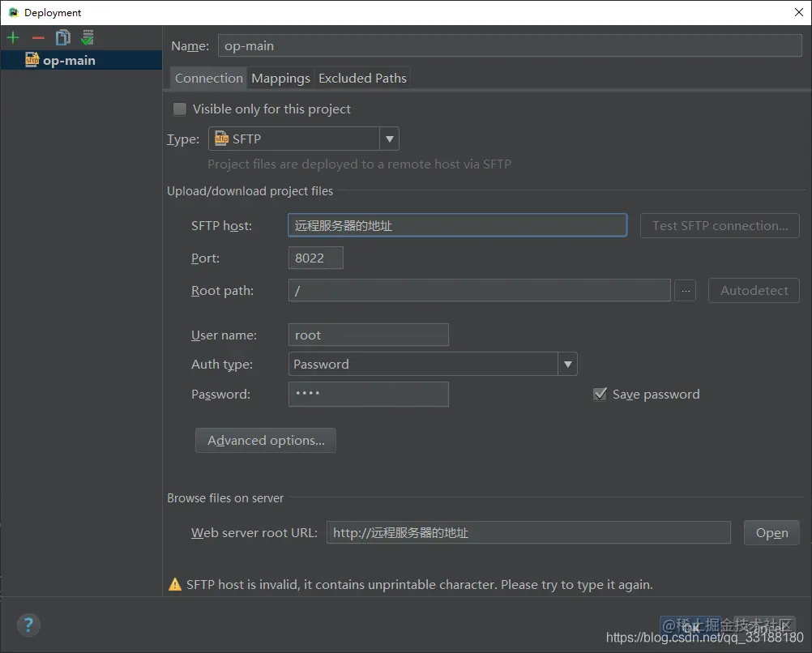Image resolution: width=812 pixels, height=653 pixels.
Task: Click the Port field showing 8022
Action: tap(316, 258)
